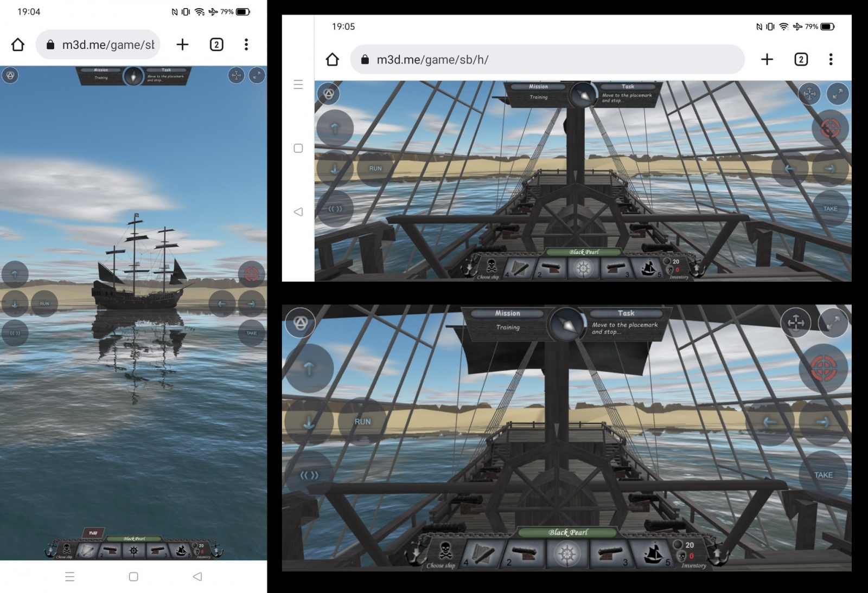Tap the Android back triangle beside upper landscape view

[298, 212]
